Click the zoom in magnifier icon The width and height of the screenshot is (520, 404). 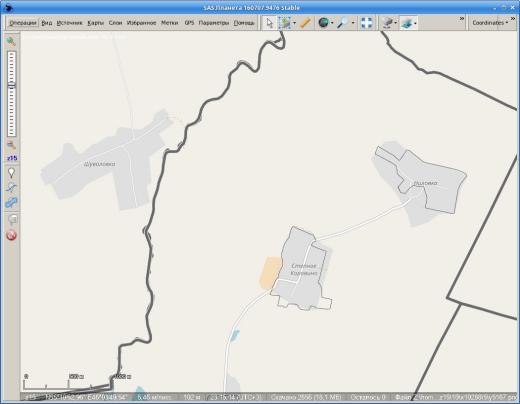point(11,41)
